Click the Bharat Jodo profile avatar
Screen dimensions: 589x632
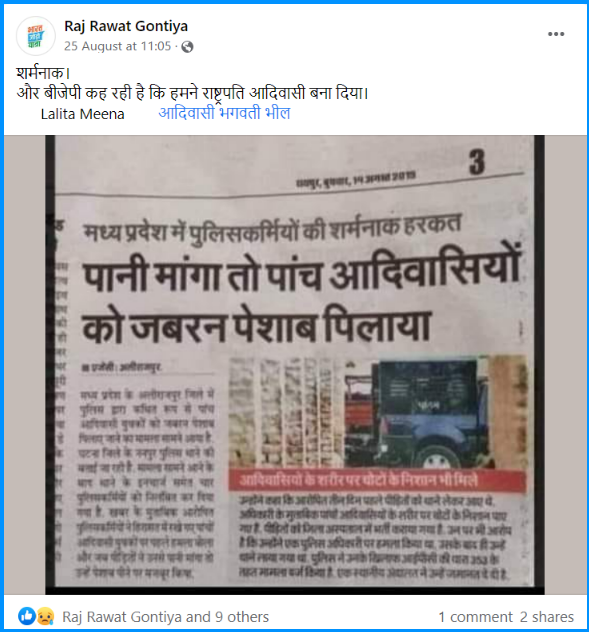point(35,36)
